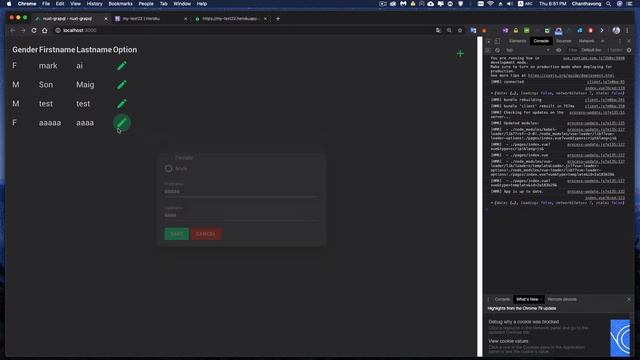Expand first logged data object in console
640x360 pixels.
click(492, 93)
